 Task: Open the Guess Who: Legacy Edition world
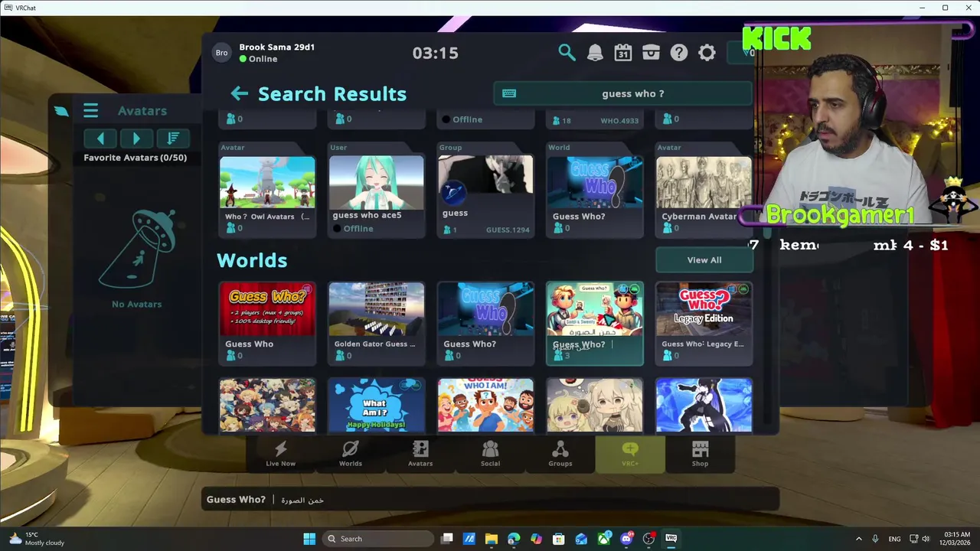point(704,323)
